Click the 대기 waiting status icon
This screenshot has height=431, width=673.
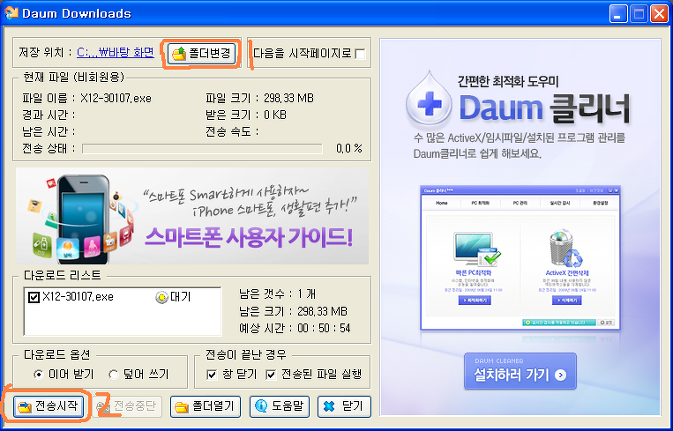pyautogui.click(x=161, y=297)
